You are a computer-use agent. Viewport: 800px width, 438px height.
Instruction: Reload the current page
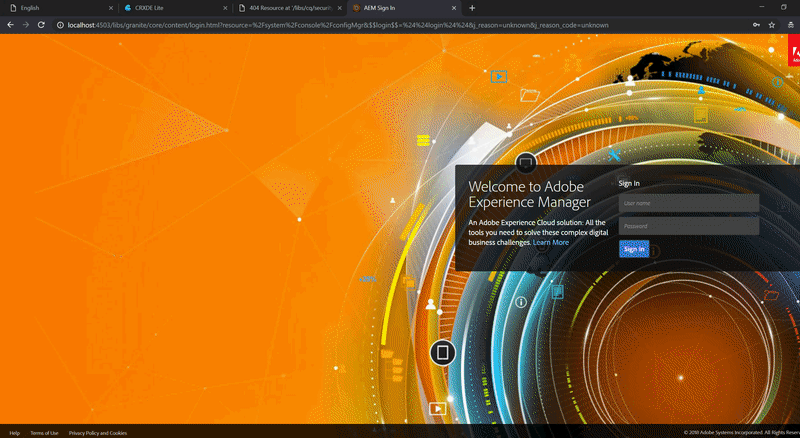click(41, 25)
